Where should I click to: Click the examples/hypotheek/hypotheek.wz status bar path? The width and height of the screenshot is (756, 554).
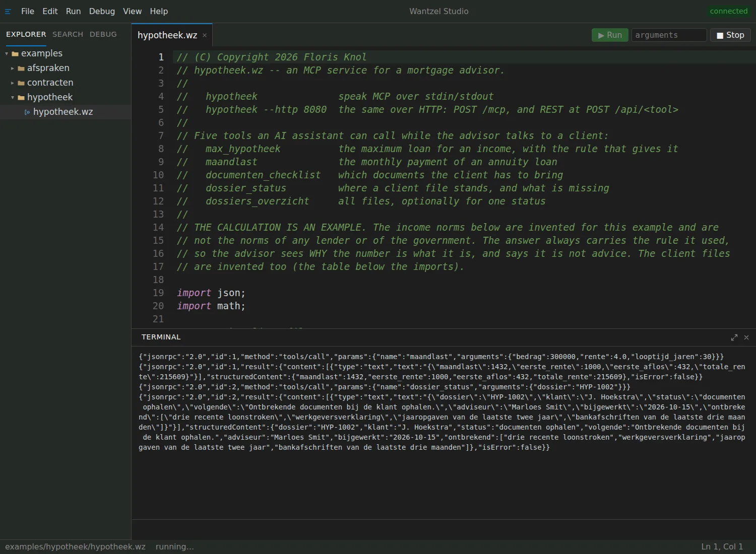tap(75, 547)
